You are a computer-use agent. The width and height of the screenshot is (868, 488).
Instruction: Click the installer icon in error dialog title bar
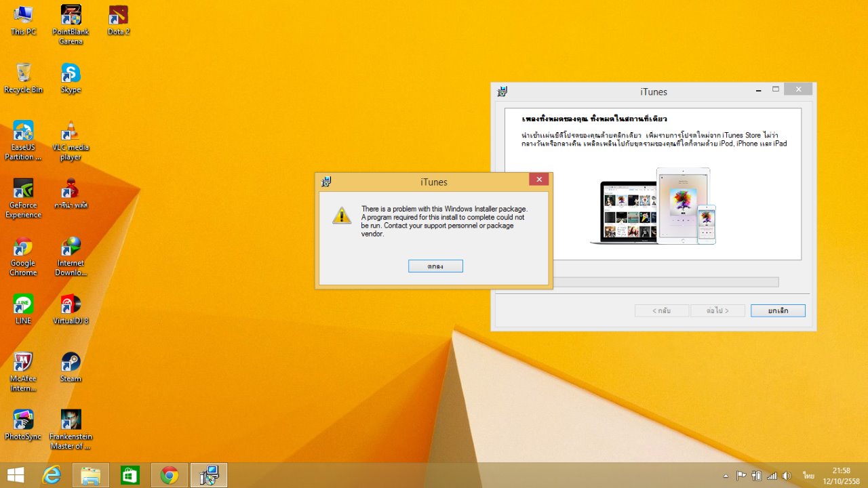(326, 181)
